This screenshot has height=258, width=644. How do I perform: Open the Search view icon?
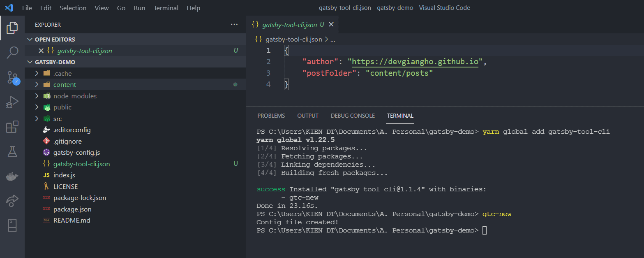(12, 52)
